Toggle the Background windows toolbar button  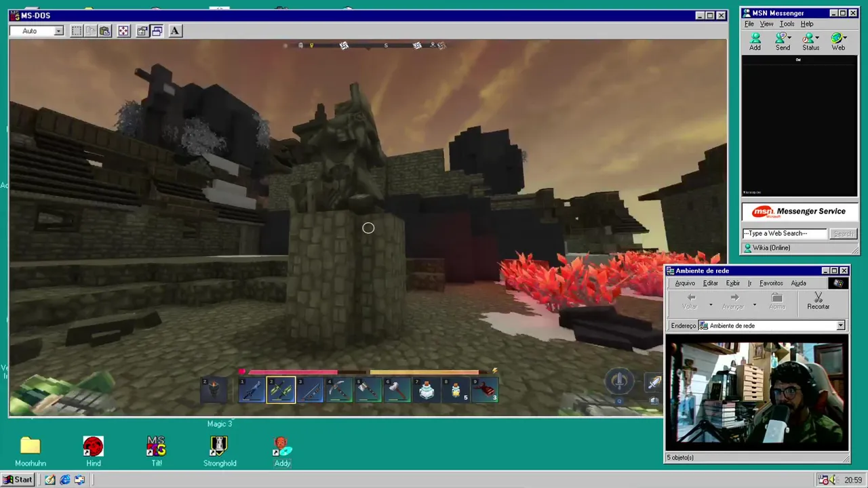(x=157, y=30)
